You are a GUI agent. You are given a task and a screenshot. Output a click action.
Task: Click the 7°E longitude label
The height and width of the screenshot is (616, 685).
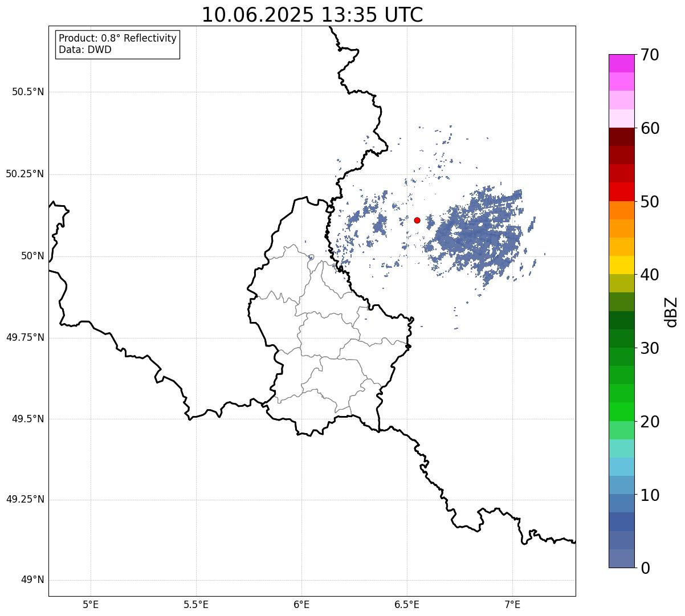tap(512, 604)
